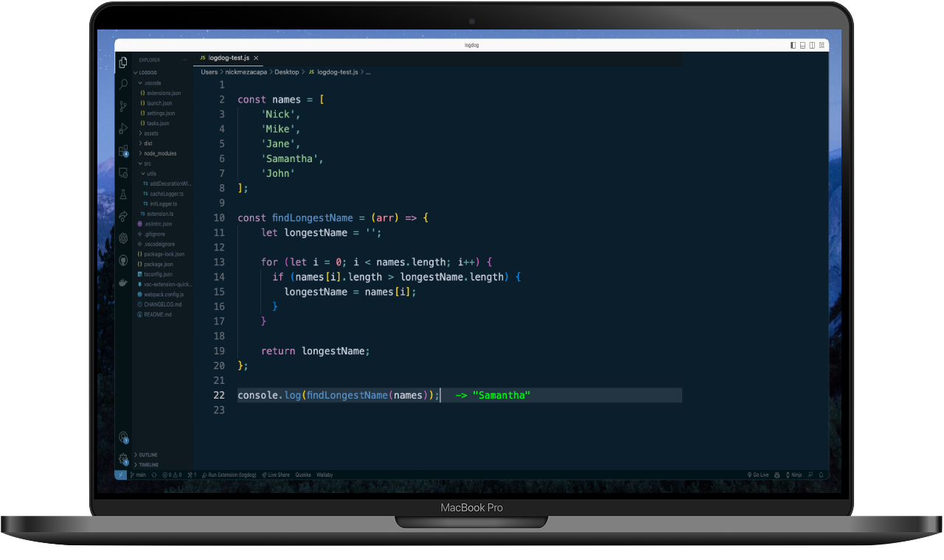Viewport: 944px width, 560px height.
Task: Click the Copilot status icon before Ninja
Action: pyautogui.click(x=777, y=475)
